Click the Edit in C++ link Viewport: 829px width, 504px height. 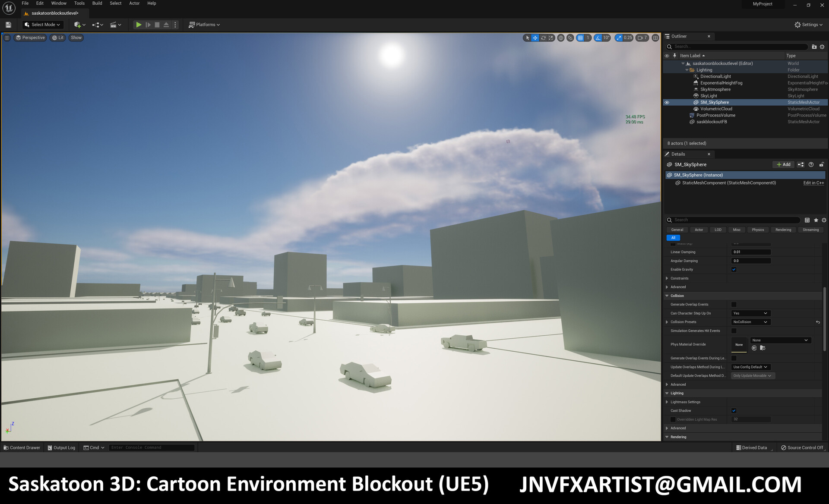(x=813, y=183)
